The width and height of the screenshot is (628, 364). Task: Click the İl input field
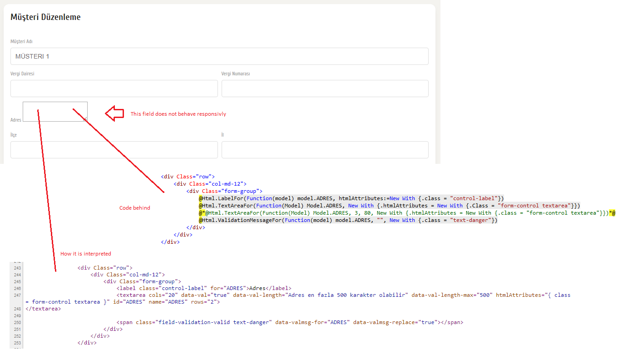coord(325,149)
